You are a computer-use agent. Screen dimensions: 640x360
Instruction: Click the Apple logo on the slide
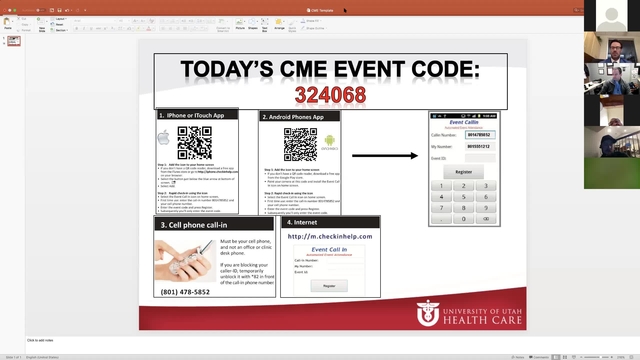point(164,138)
